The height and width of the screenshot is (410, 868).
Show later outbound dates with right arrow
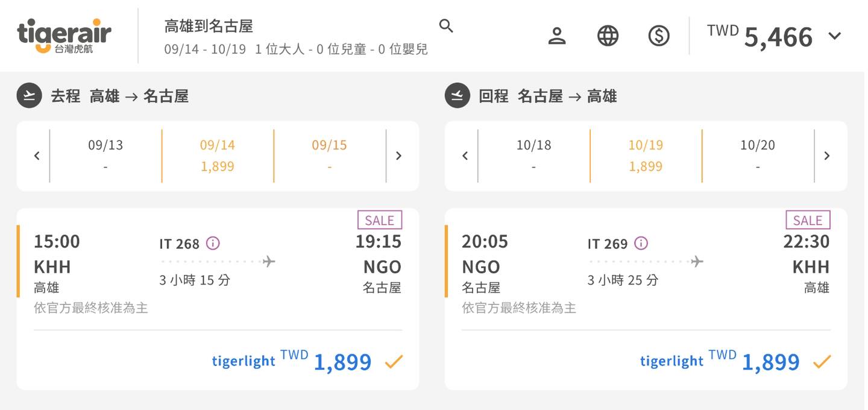point(398,156)
